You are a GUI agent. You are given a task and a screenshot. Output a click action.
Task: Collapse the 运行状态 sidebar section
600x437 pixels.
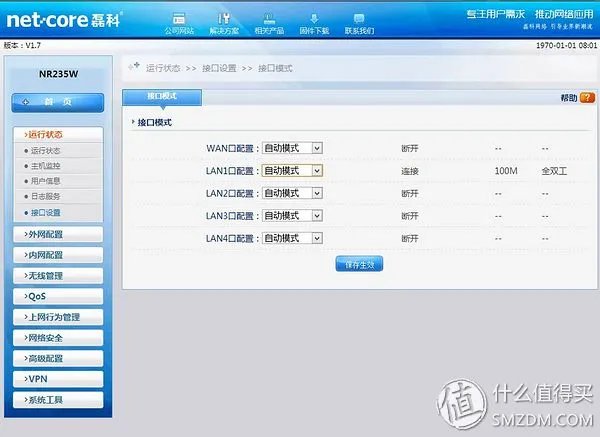click(x=58, y=134)
